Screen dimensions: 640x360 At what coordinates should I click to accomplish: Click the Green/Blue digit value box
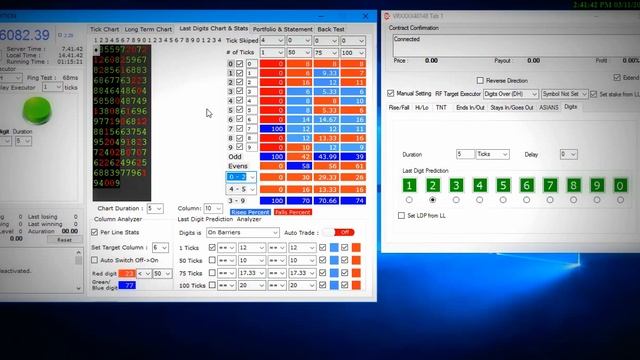[x=127, y=285]
